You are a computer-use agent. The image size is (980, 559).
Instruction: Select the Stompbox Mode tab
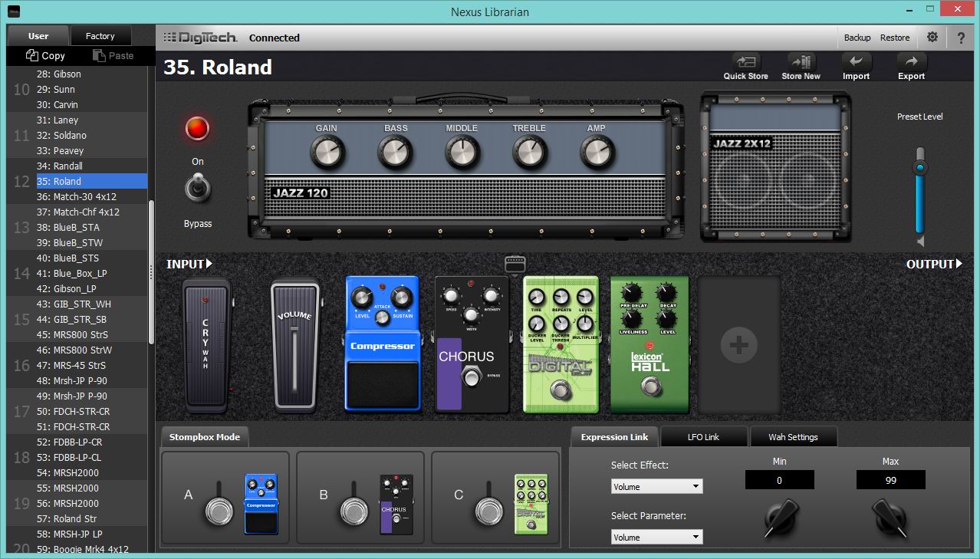coord(205,437)
